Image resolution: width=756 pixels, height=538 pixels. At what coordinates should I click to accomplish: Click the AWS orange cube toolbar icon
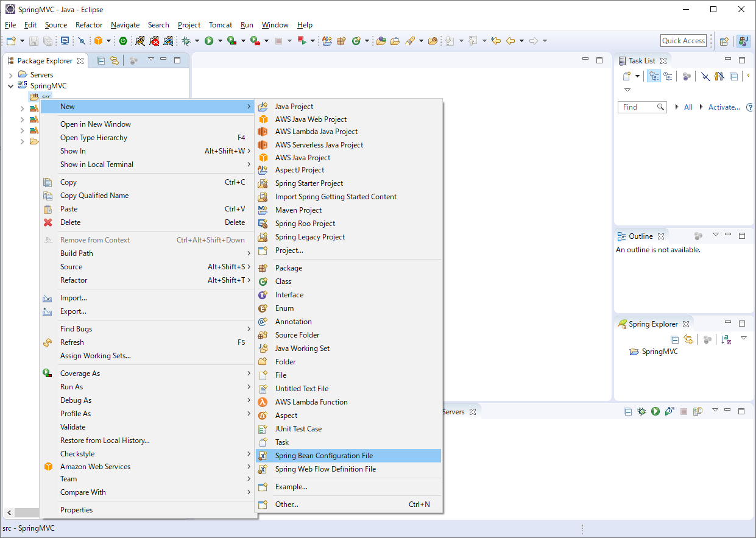(98, 41)
